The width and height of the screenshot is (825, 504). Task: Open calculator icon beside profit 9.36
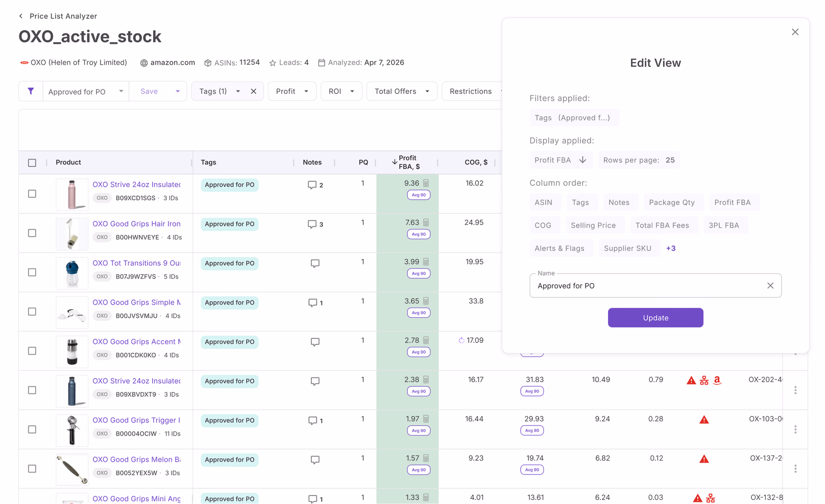click(x=426, y=183)
